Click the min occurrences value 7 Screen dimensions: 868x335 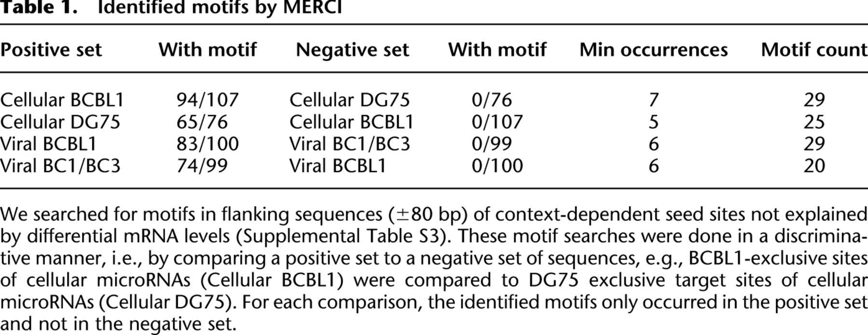[x=653, y=100]
